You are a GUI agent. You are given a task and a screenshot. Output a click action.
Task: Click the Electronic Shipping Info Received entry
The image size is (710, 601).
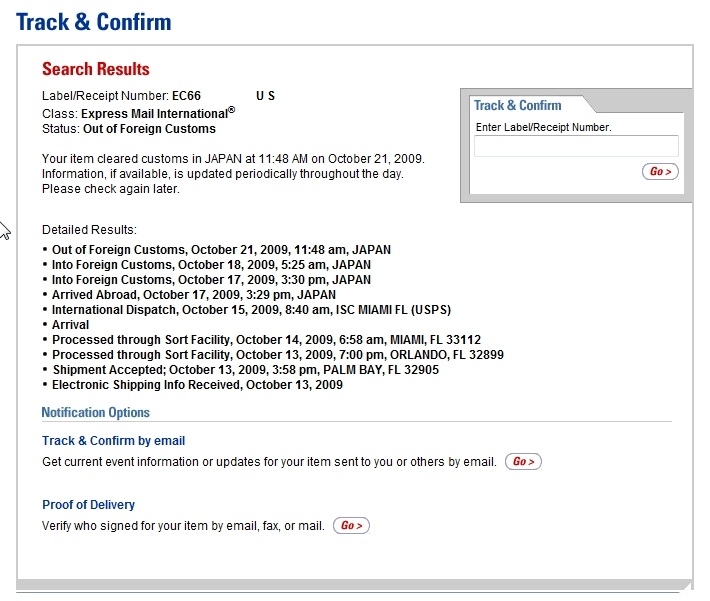pos(197,385)
